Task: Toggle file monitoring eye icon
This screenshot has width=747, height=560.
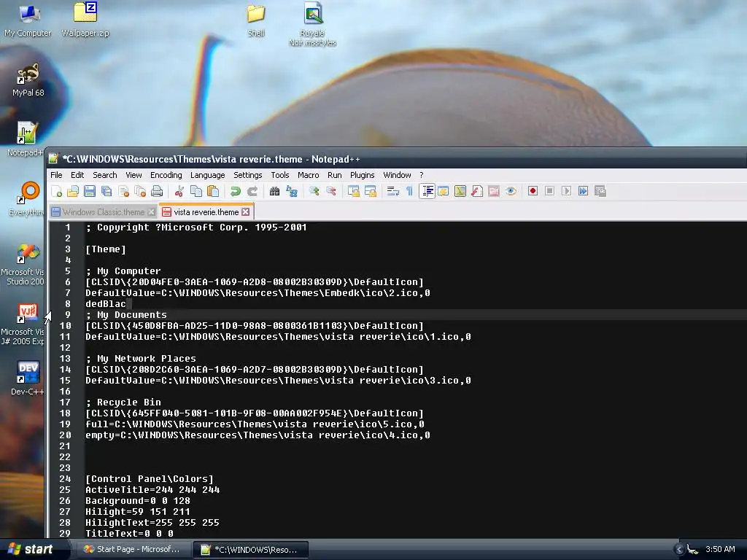Action: point(511,192)
